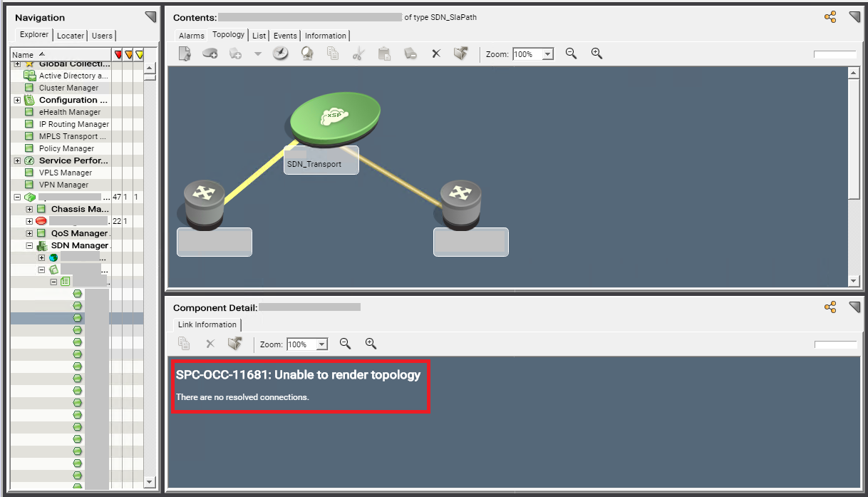Click the compass edit-mode icon in Contents toolbar
The height and width of the screenshot is (497, 868).
pyautogui.click(x=281, y=53)
